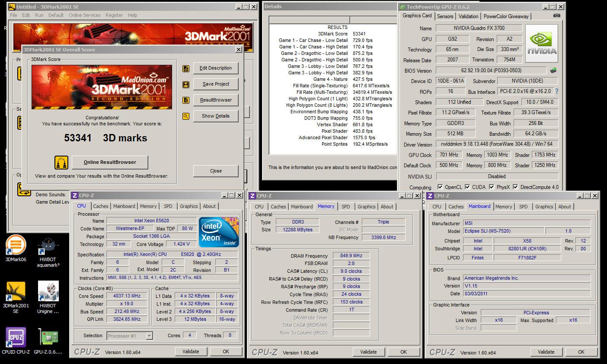Toggle the CUDA checkbox
The image size is (607, 364).
point(467,187)
